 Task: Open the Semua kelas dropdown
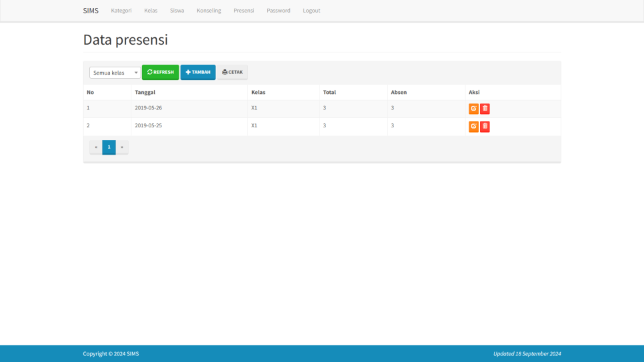tap(115, 73)
